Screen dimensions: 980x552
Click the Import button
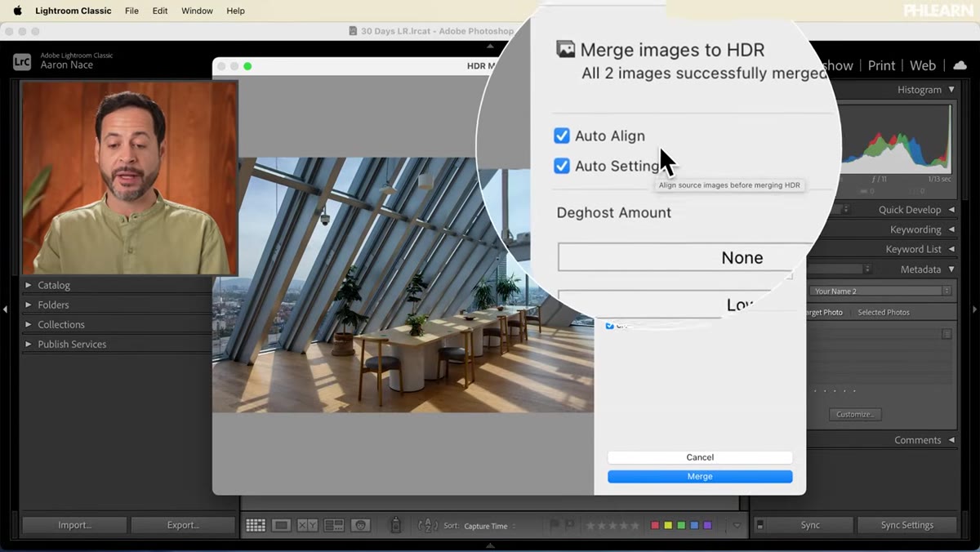74,525
